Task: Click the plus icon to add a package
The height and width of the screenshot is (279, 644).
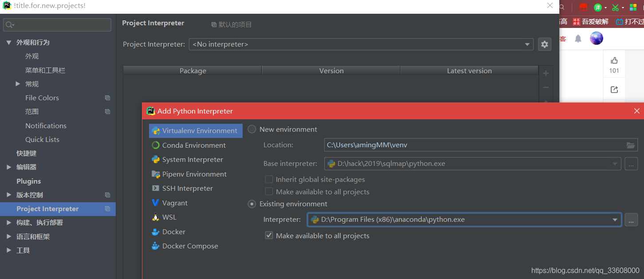Action: coord(546,73)
